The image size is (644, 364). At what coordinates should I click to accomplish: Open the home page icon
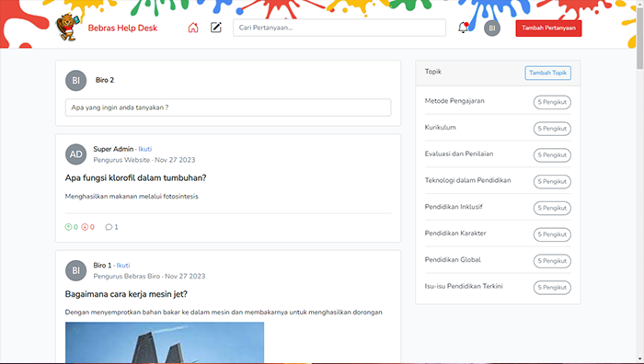(x=193, y=28)
